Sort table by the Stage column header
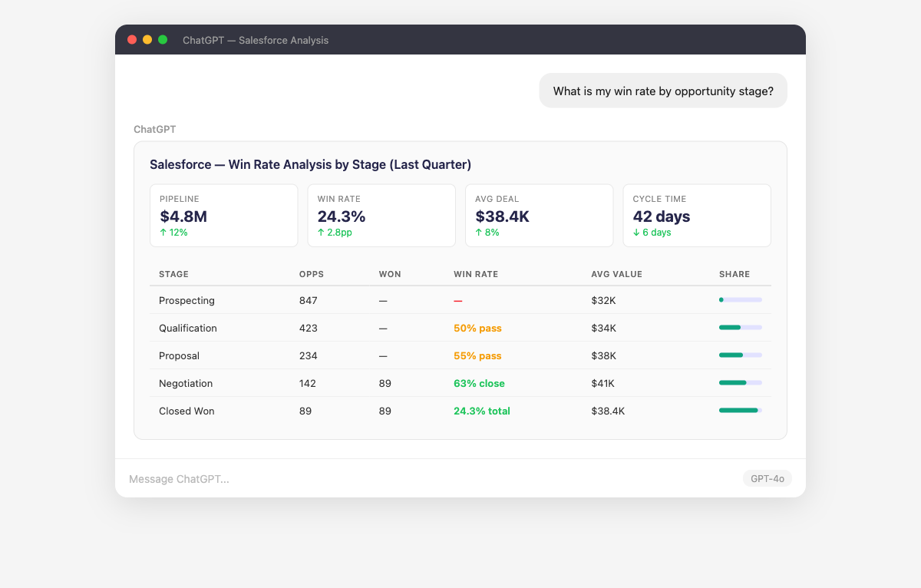This screenshot has height=588, width=921. pos(173,274)
